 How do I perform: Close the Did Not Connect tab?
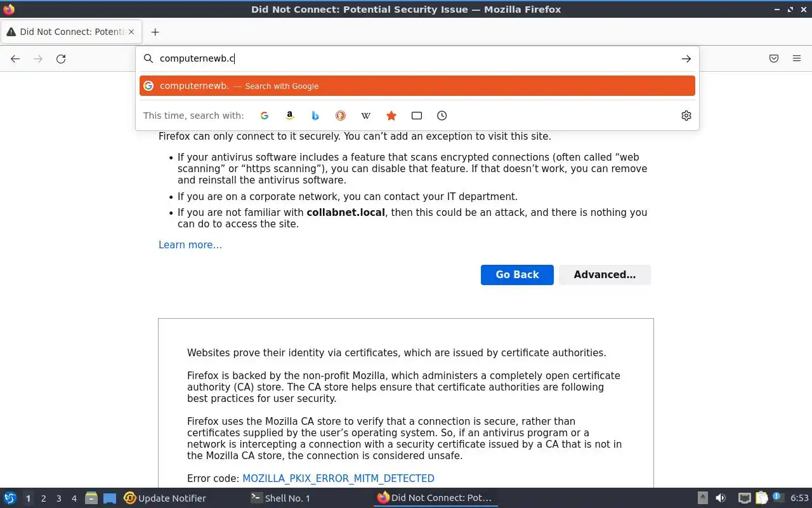131,32
